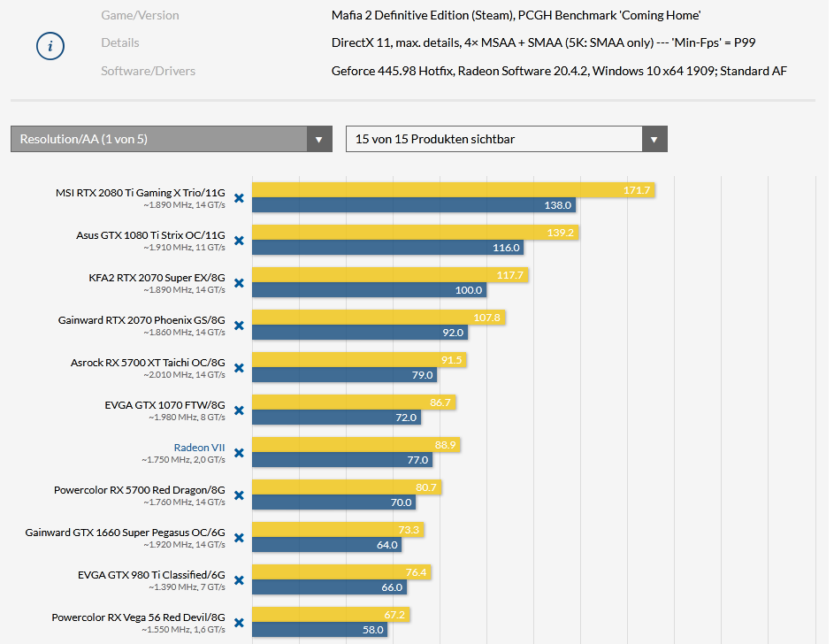Screen dimensions: 834x644
Task: Click the 'EVGA GTX 1070 FTW/8G' label
Action: tap(165, 405)
